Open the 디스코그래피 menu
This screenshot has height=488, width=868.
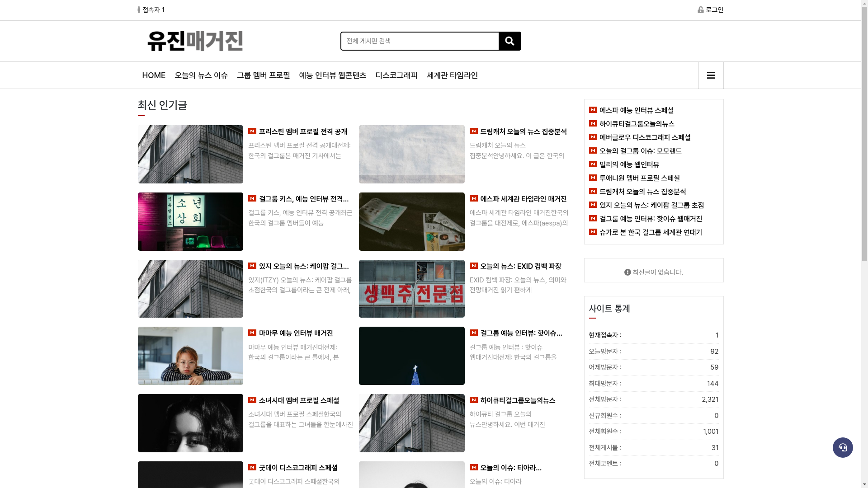[x=396, y=75]
